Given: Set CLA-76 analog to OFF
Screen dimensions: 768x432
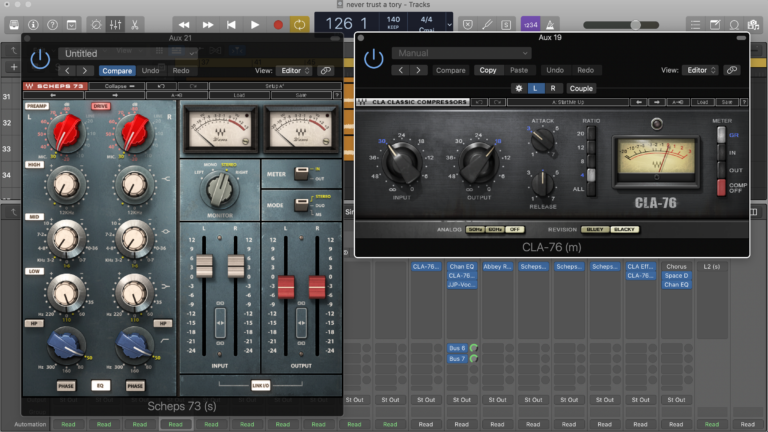Looking at the screenshot, I should (x=514, y=229).
